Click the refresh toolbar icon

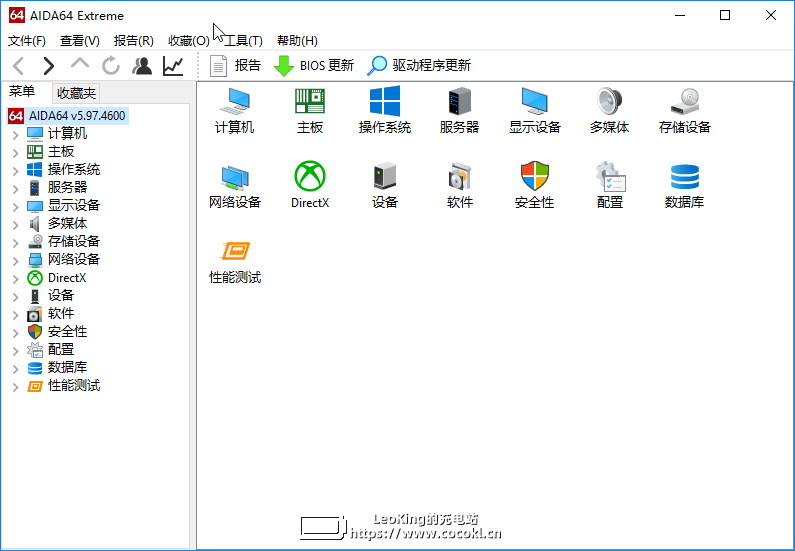click(x=111, y=66)
